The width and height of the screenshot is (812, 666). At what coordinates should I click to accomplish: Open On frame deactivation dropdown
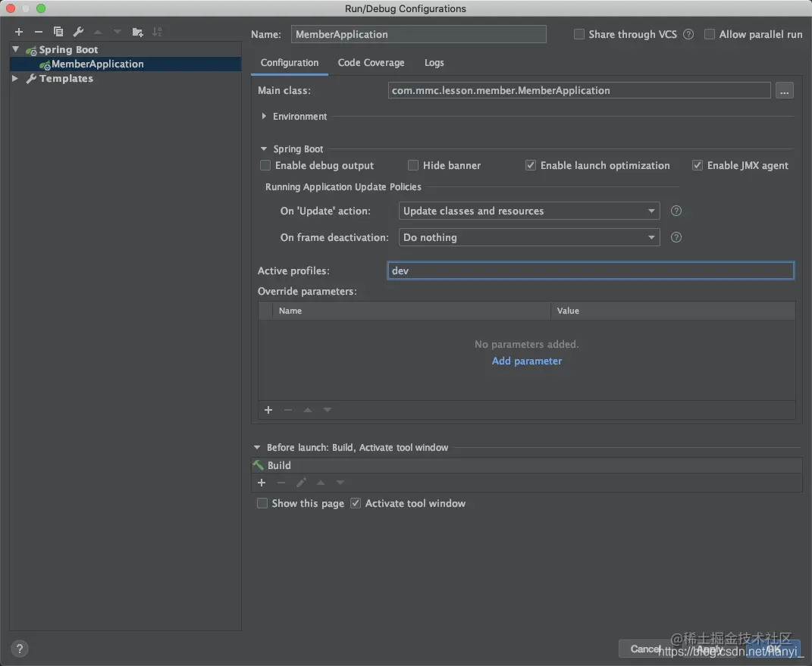point(529,237)
